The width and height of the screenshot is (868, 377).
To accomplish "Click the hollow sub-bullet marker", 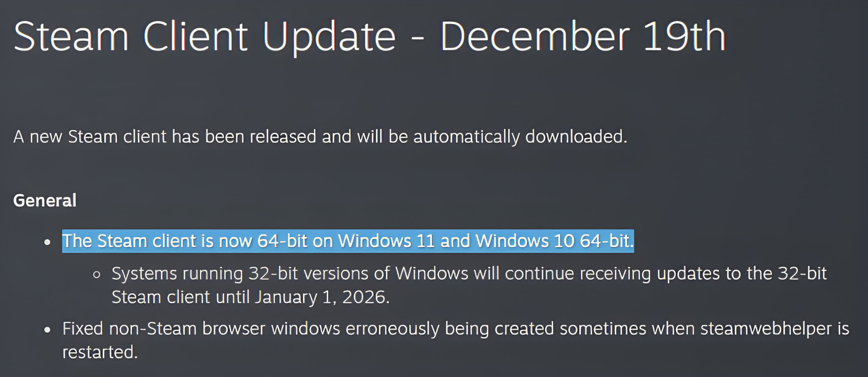I will click(x=97, y=275).
